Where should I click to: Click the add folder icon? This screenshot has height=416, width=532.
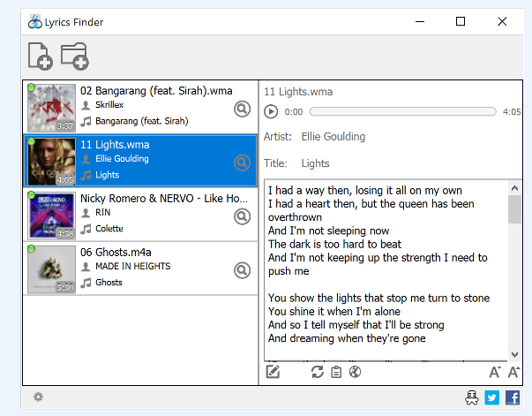[x=75, y=57]
